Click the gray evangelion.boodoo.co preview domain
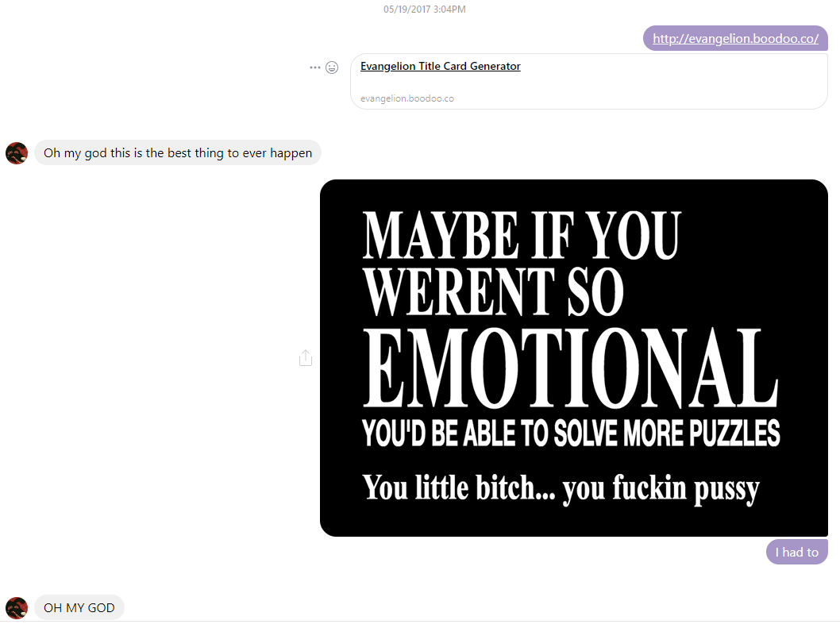The width and height of the screenshot is (840, 628). [x=407, y=98]
